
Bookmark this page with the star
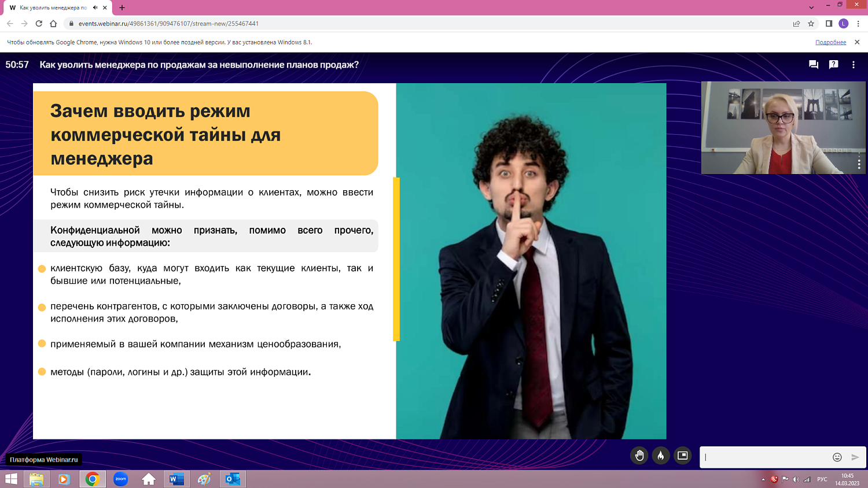point(811,24)
